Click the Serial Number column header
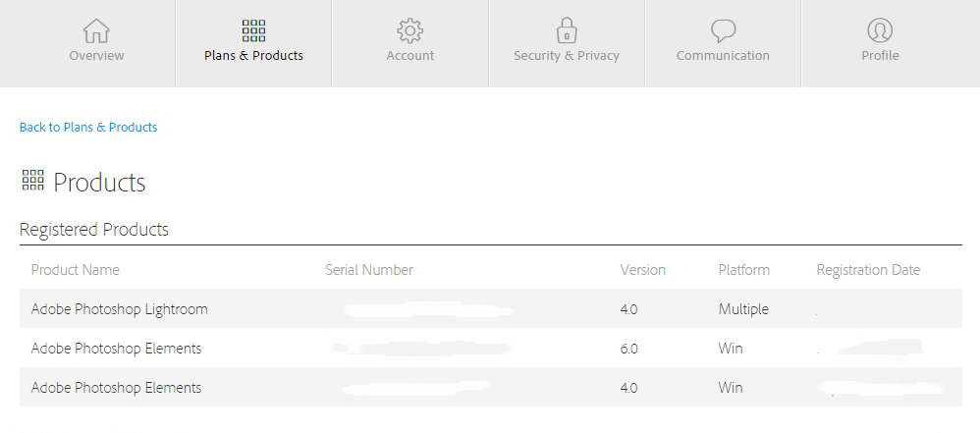 point(369,270)
